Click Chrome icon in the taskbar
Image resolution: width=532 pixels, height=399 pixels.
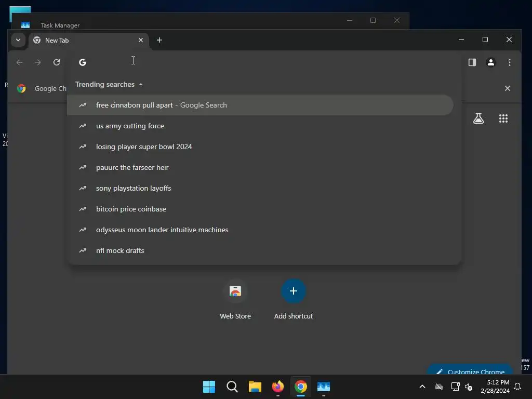[x=301, y=387]
